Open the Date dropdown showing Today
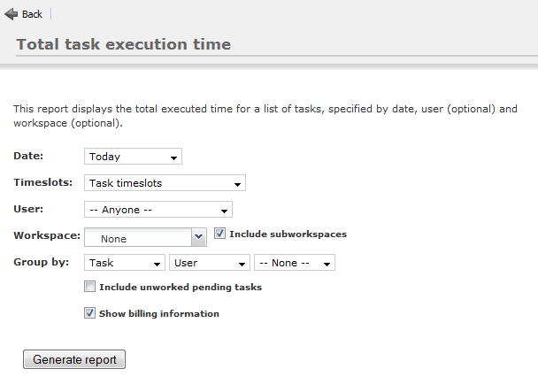Screen dimensions: 538x392 (133, 157)
